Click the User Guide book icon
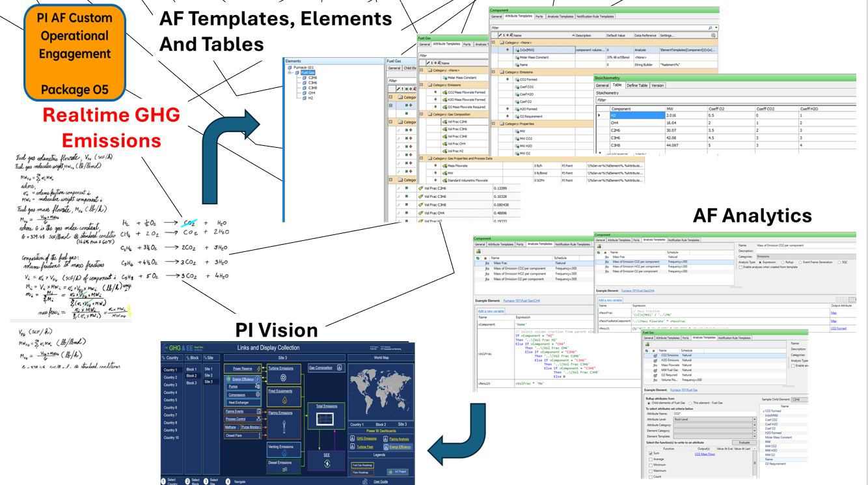Screen dimensions: 868x485 coord(365,482)
